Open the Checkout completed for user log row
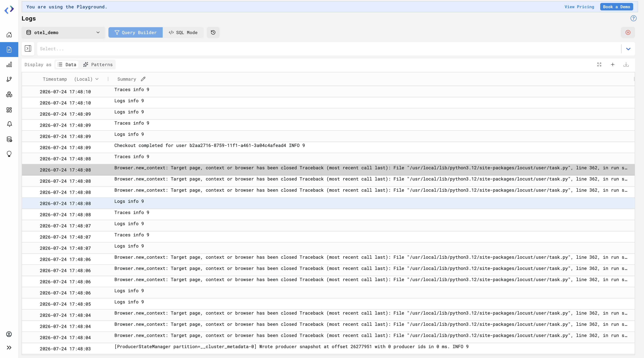Image resolution: width=644 pixels, height=358 pixels. pyautogui.click(x=328, y=147)
